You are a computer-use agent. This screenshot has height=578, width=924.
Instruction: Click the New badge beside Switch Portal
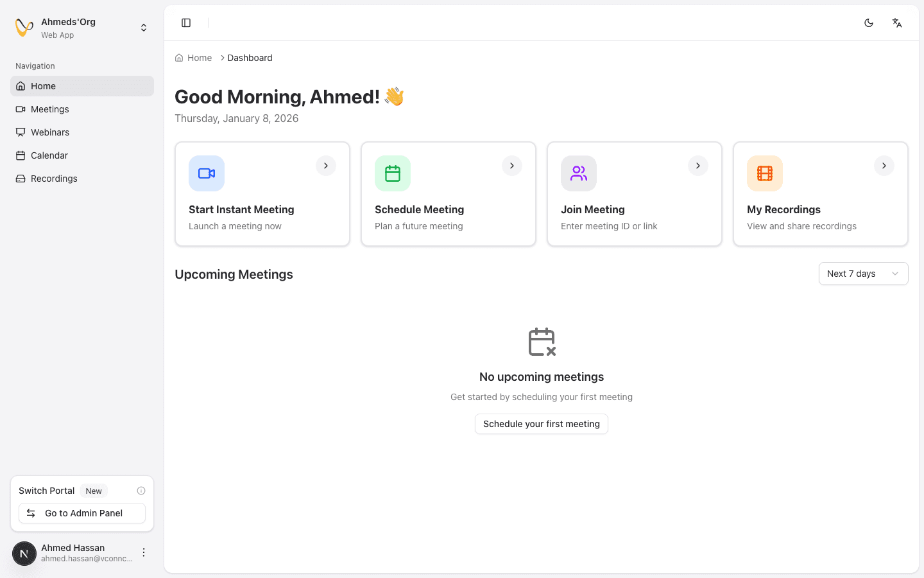94,491
